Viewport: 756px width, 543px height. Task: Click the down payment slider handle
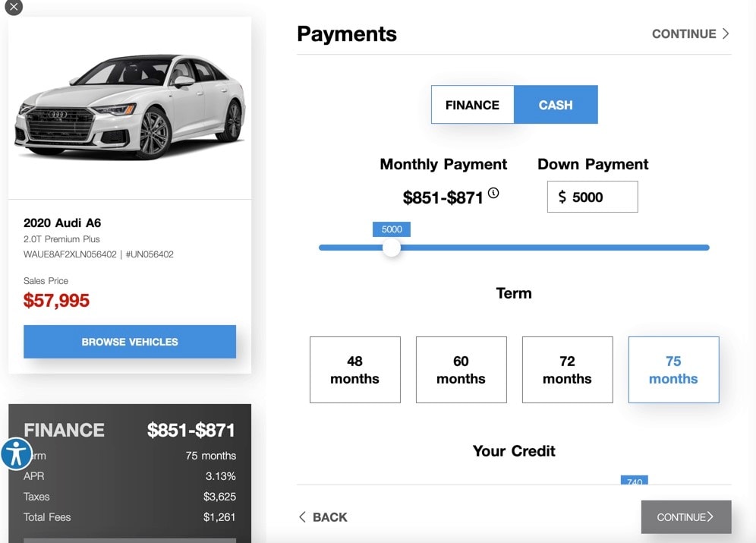[x=392, y=248]
